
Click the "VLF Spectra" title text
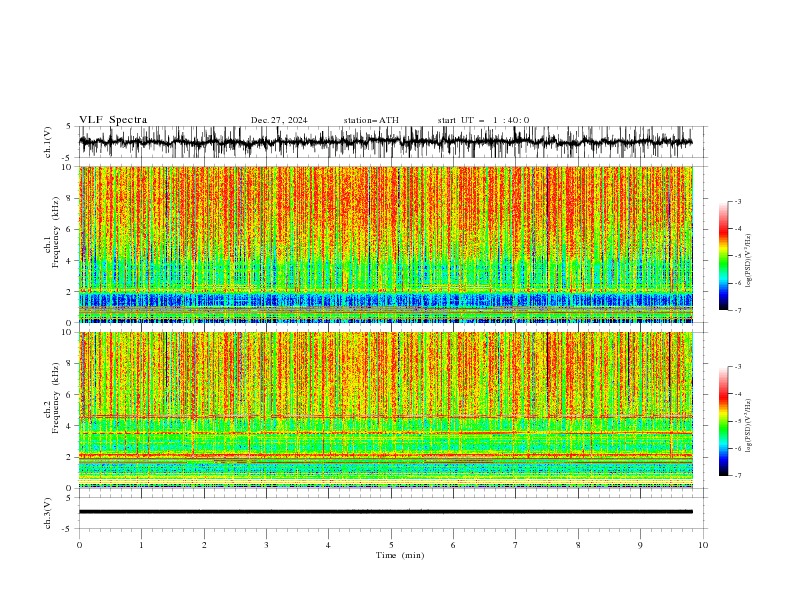113,120
